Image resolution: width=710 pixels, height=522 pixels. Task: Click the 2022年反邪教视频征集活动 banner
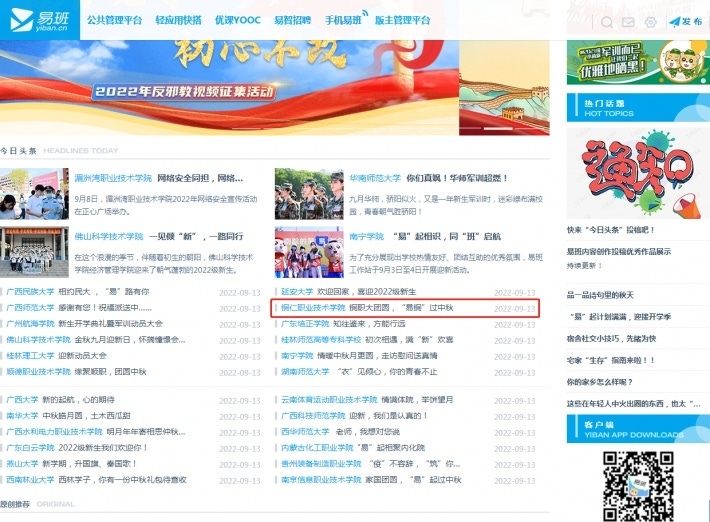coord(229,87)
